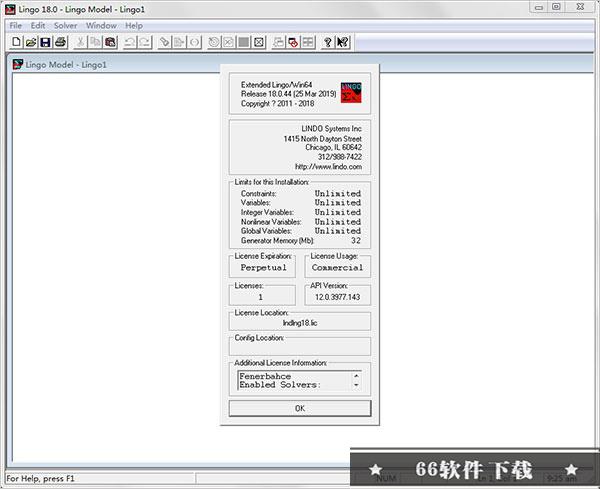Open Options using the checked-box toolbar icon
The width and height of the screenshot is (600, 489).
click(x=259, y=42)
